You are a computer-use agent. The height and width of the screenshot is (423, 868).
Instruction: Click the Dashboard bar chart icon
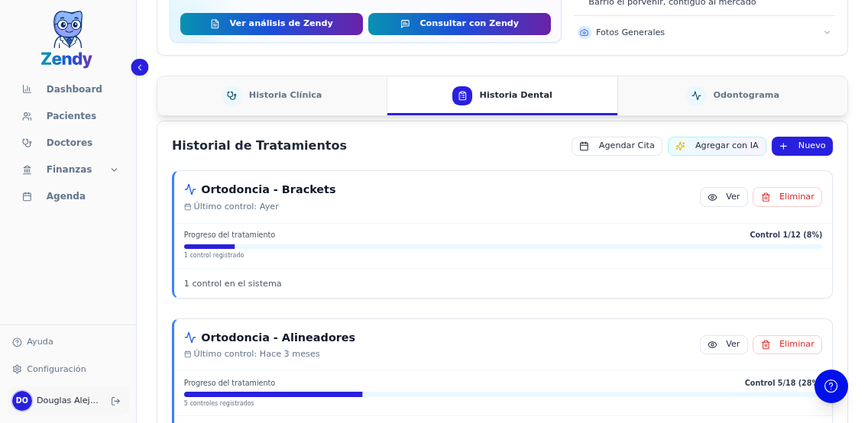27,89
